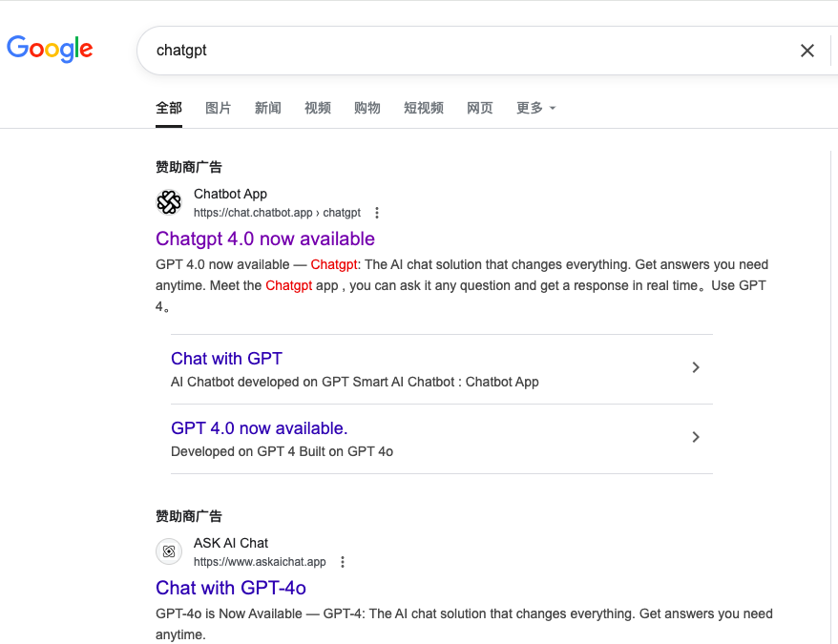Select the 视频 tab
The height and width of the screenshot is (644, 838).
point(318,108)
